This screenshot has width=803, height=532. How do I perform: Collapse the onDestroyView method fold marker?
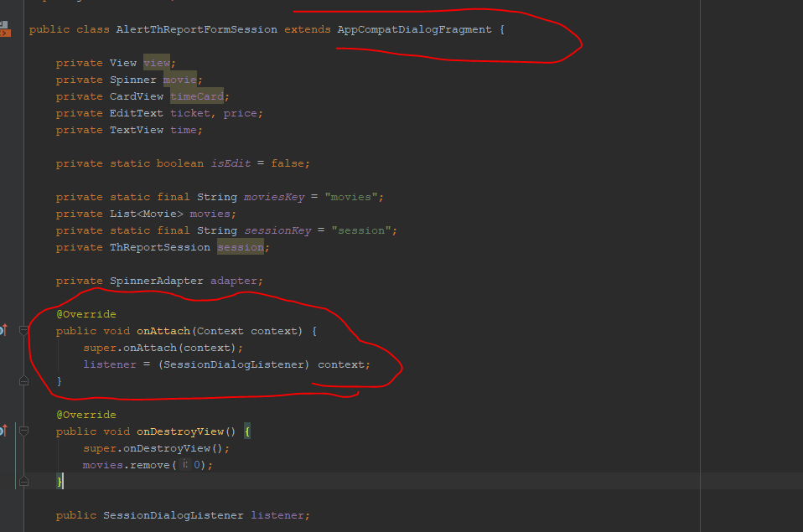tap(23, 431)
